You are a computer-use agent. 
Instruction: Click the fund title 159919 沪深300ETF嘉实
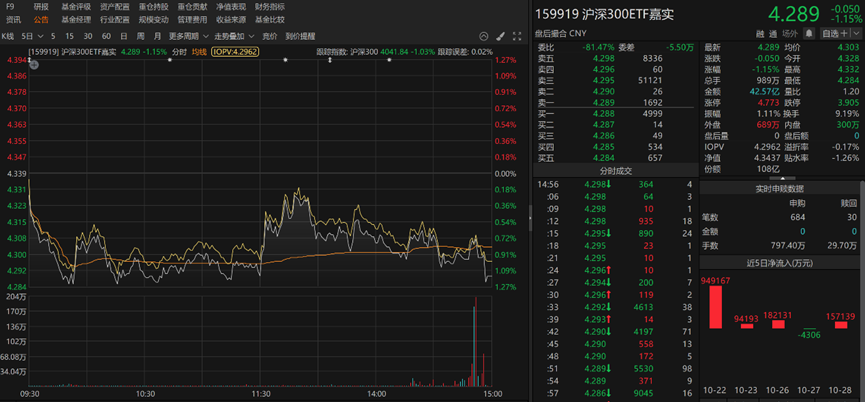coord(604,14)
